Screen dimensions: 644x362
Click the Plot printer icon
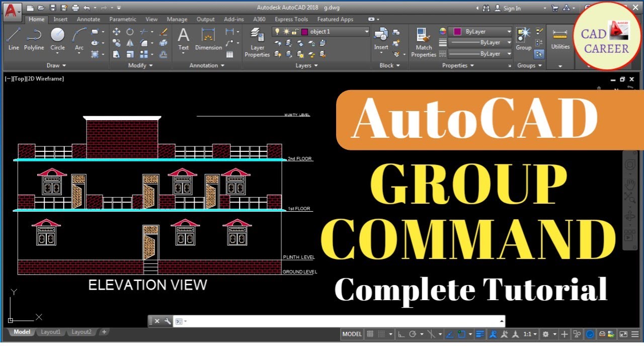click(75, 8)
